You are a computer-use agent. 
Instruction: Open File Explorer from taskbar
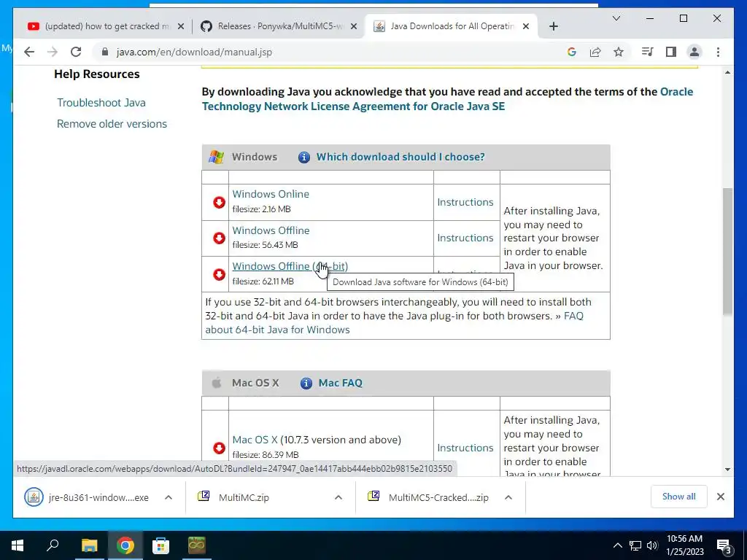(89, 545)
